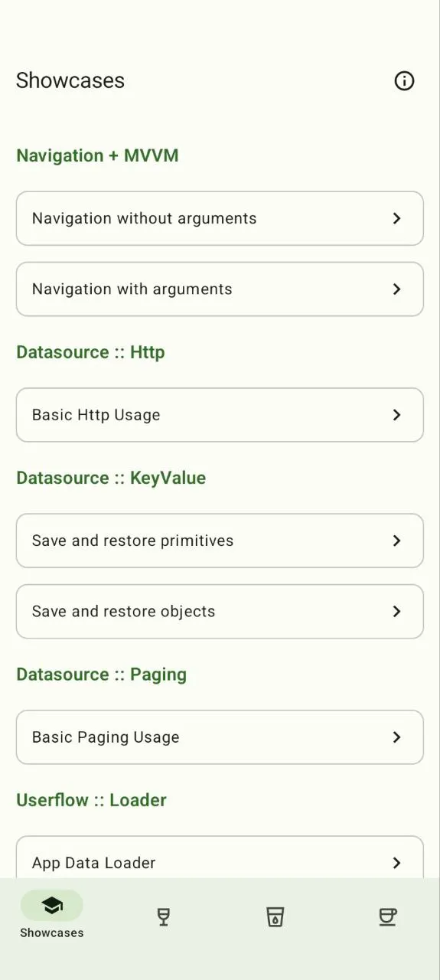Open Save and restore objects item
440x980 pixels.
click(220, 611)
